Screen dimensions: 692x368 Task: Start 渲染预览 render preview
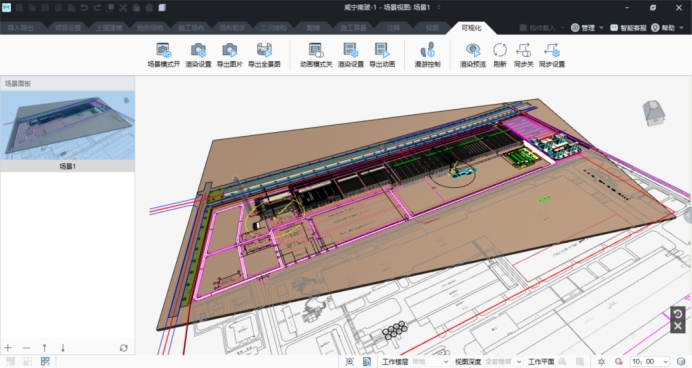(473, 55)
